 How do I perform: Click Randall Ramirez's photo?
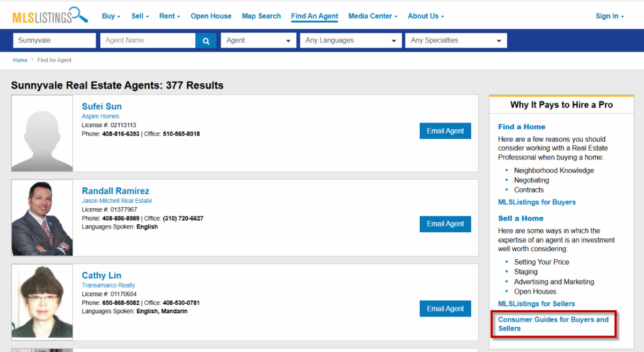click(x=42, y=218)
